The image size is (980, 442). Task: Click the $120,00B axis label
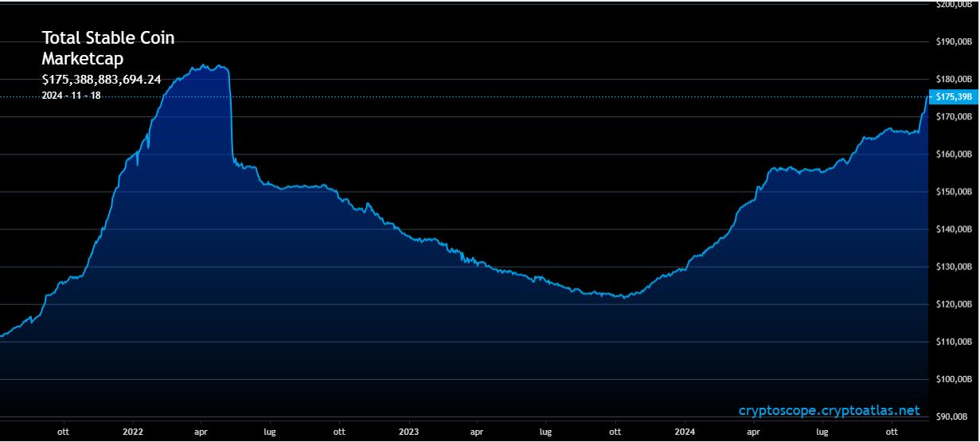click(x=955, y=304)
